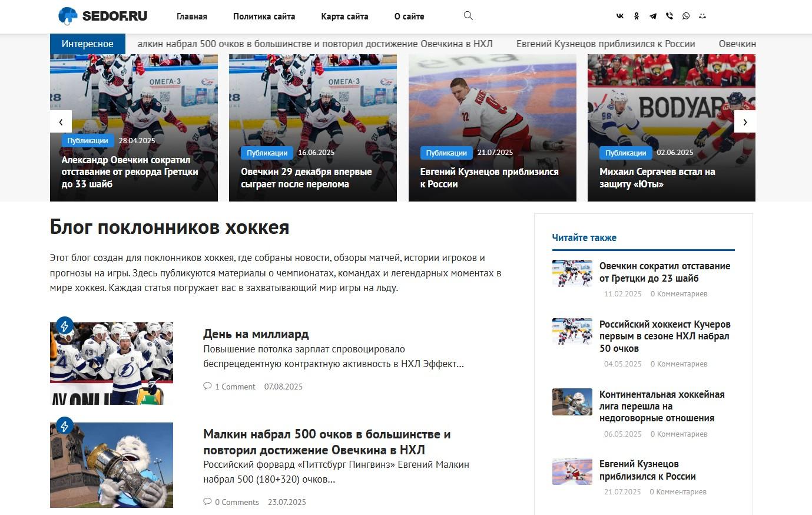Open sidebar thumbnail beside «Континентальная хоккейная лига» article

[x=572, y=402]
